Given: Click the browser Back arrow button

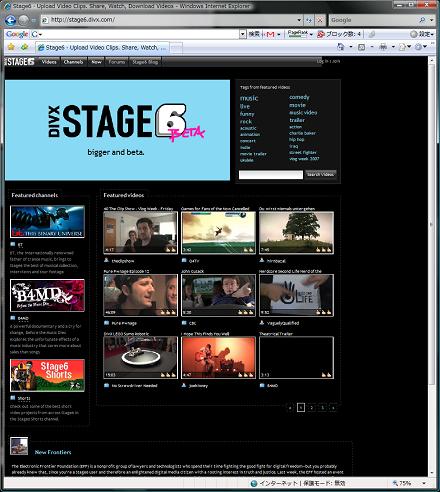Looking at the screenshot, I should click(11, 20).
